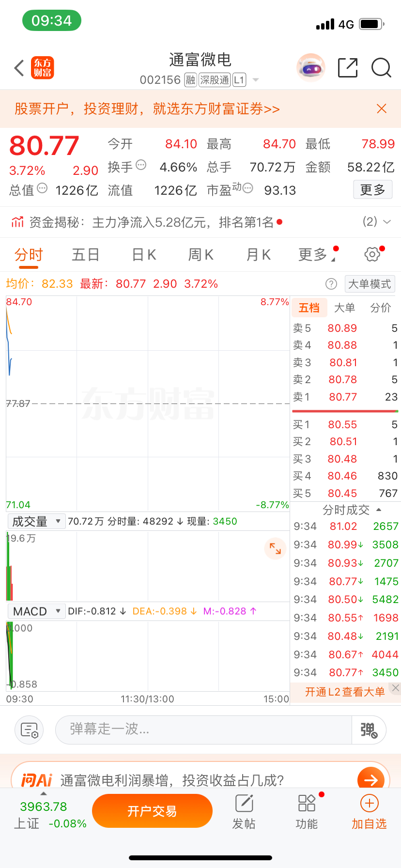
Task: Switch to the 月K tab
Action: click(259, 254)
